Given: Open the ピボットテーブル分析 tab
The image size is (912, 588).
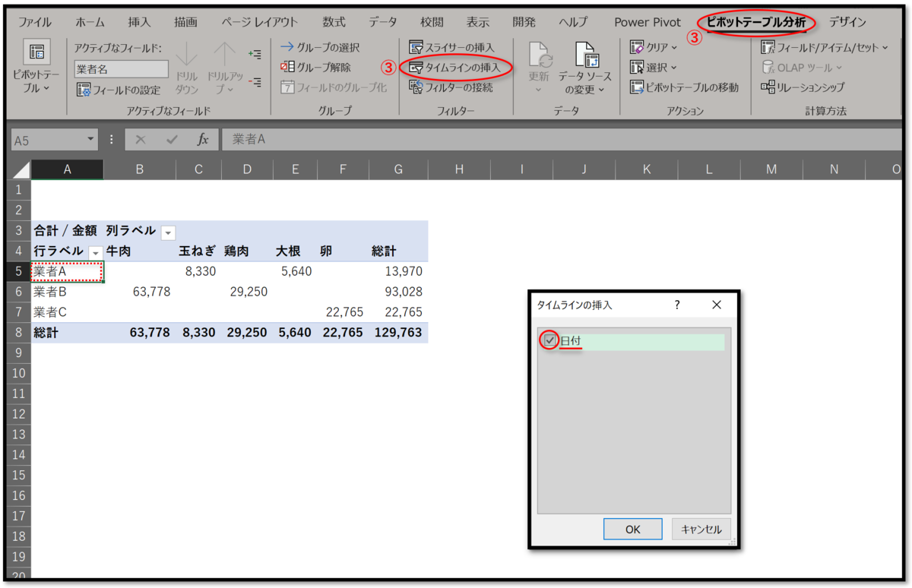Looking at the screenshot, I should [x=755, y=22].
